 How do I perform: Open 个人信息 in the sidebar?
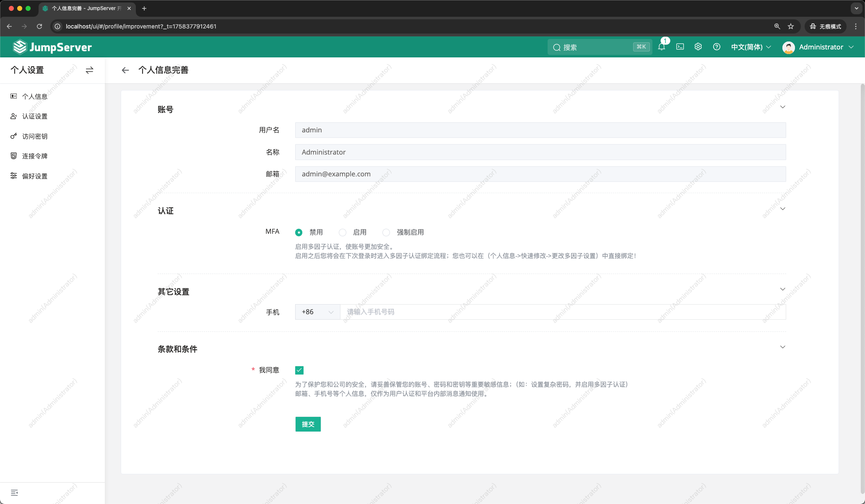[36, 96]
